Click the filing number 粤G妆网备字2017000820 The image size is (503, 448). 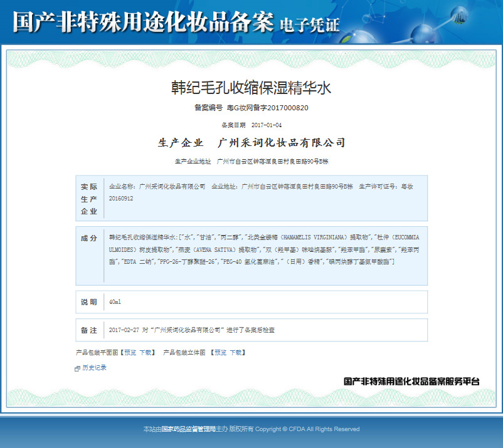pyautogui.click(x=268, y=108)
